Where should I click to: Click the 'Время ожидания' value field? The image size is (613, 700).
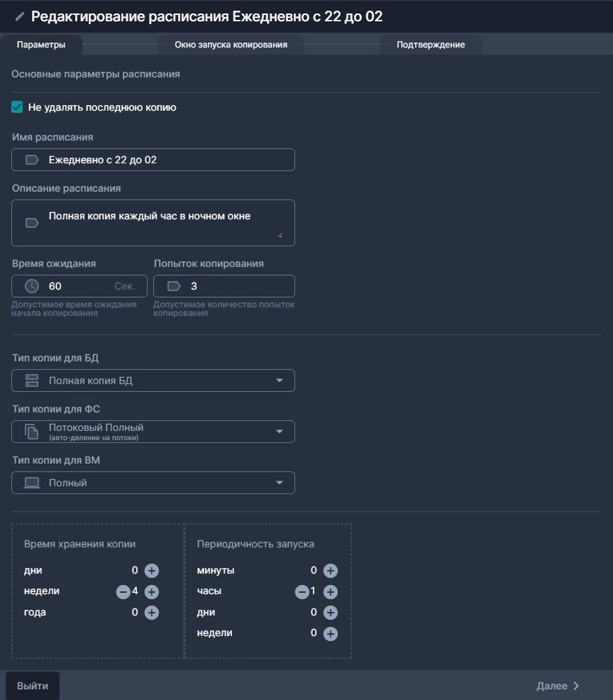pos(79,286)
